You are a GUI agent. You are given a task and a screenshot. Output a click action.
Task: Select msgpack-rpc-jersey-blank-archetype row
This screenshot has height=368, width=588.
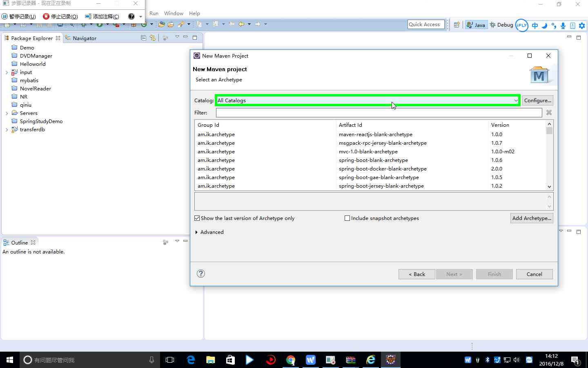(x=370, y=143)
